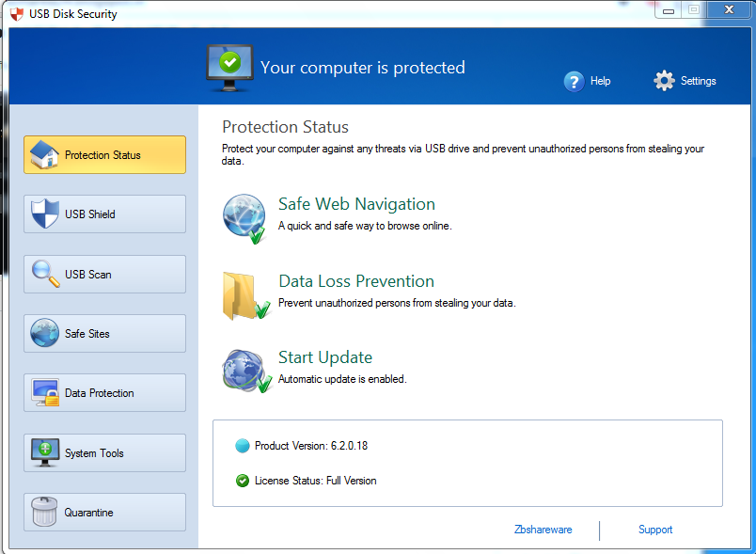Open the Support link
This screenshot has width=756, height=554.
pyautogui.click(x=655, y=530)
